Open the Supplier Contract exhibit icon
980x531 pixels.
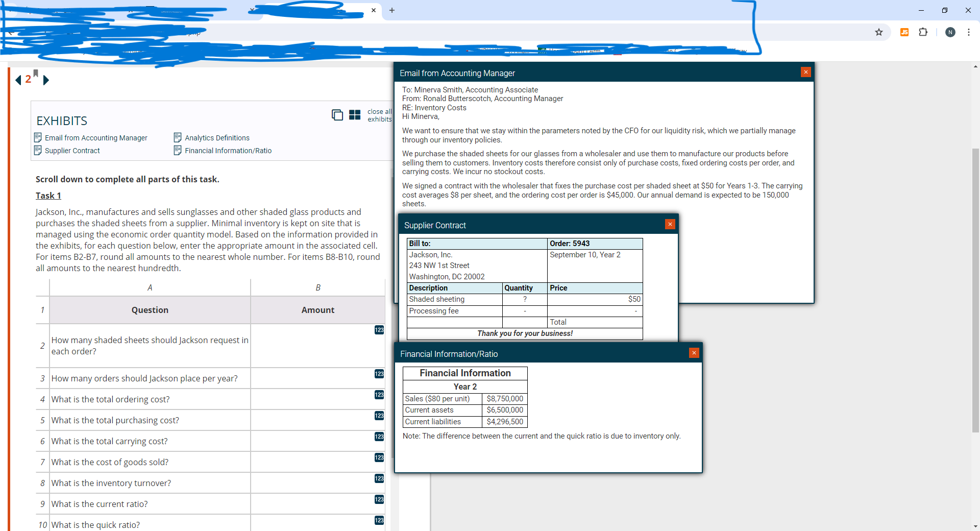tap(38, 150)
